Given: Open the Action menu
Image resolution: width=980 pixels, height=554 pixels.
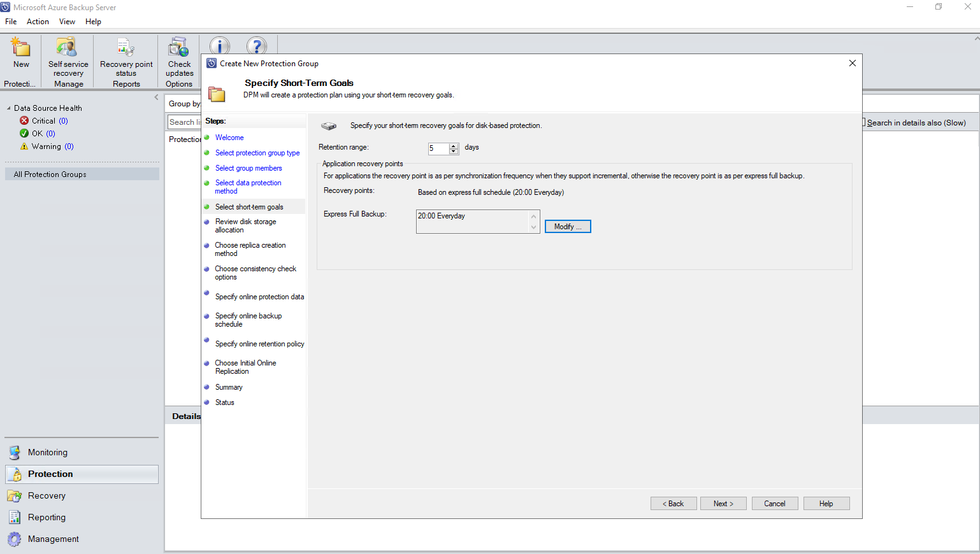Looking at the screenshot, I should pyautogui.click(x=38, y=22).
